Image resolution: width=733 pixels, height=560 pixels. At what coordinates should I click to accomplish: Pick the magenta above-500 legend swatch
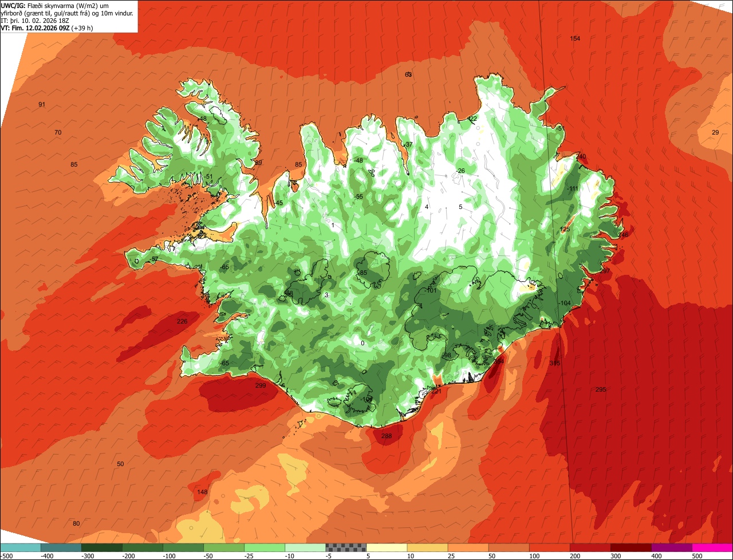712,547
